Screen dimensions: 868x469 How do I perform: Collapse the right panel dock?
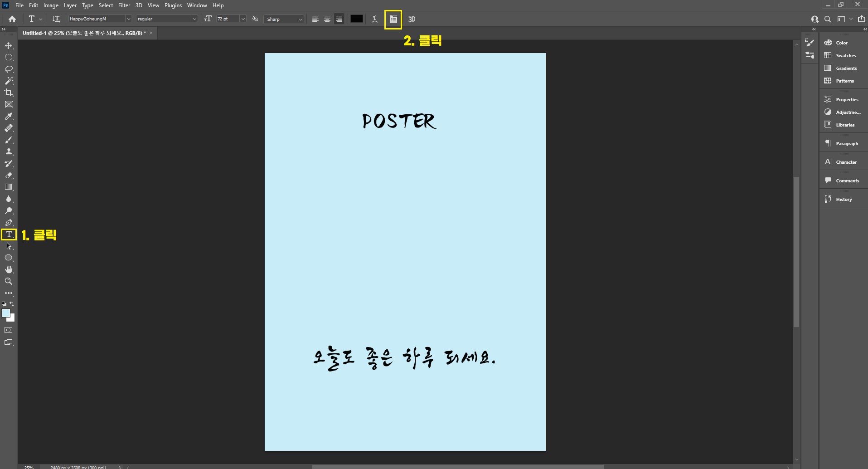[865, 29]
